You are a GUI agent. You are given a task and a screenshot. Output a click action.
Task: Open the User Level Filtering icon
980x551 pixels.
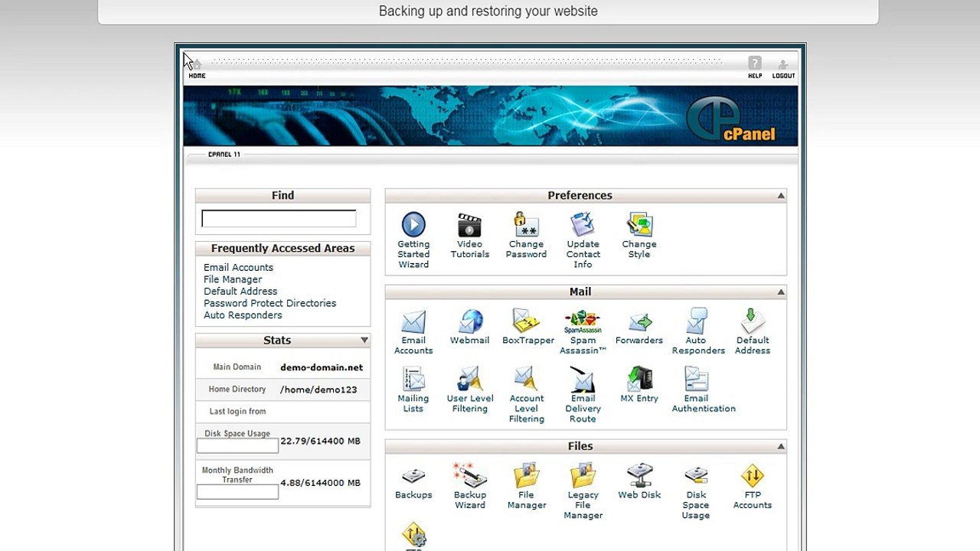pos(469,380)
